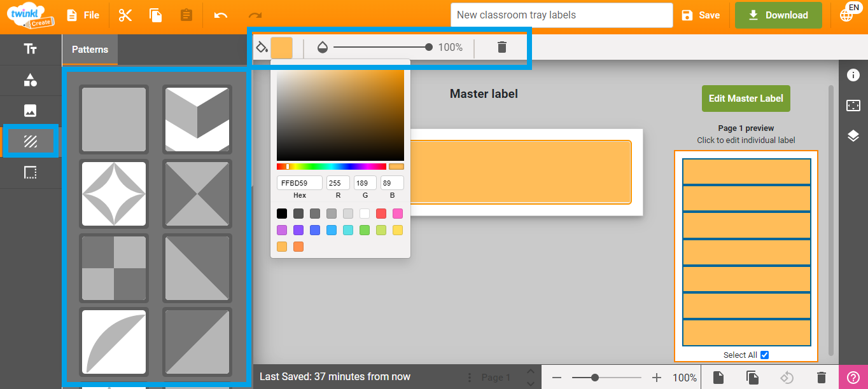This screenshot has width=868, height=389.
Task: Zoom out with the minus icon
Action: [557, 378]
